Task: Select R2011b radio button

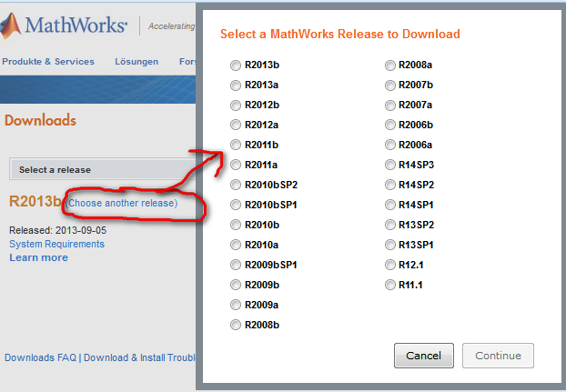Action: (236, 146)
